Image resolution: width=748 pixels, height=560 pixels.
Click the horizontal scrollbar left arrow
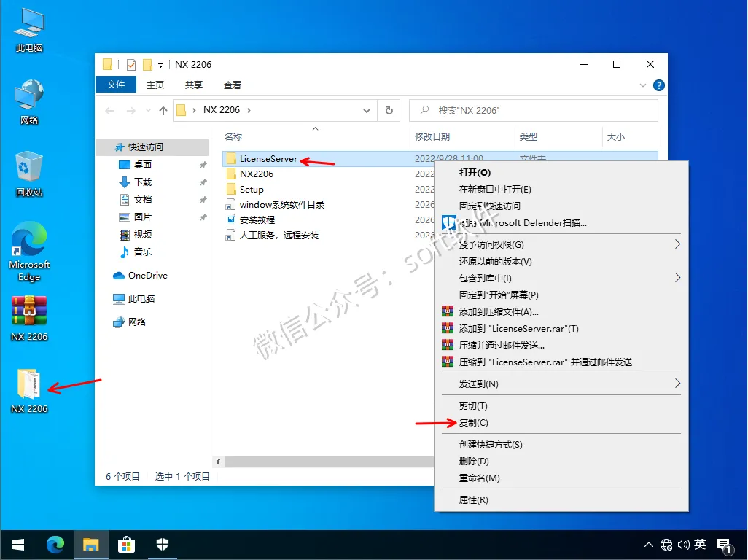218,462
